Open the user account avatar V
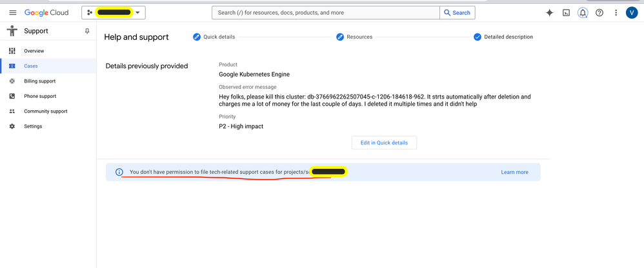Viewport: 644px width, 268px height. (631, 13)
